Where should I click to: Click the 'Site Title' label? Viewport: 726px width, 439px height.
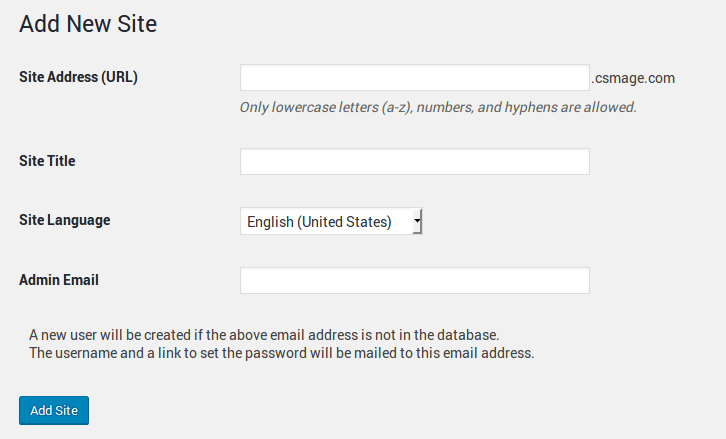pyautogui.click(x=47, y=161)
